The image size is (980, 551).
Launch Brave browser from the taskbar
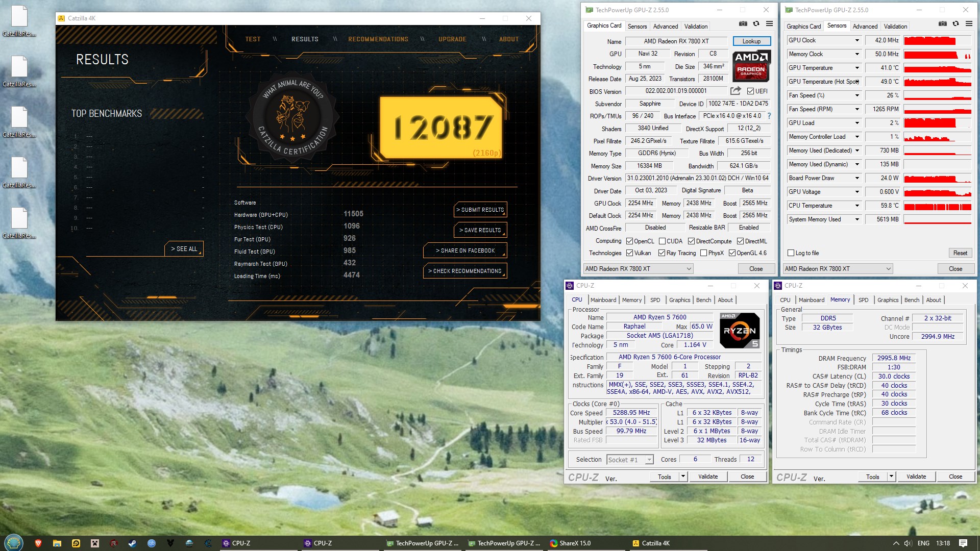(38, 543)
